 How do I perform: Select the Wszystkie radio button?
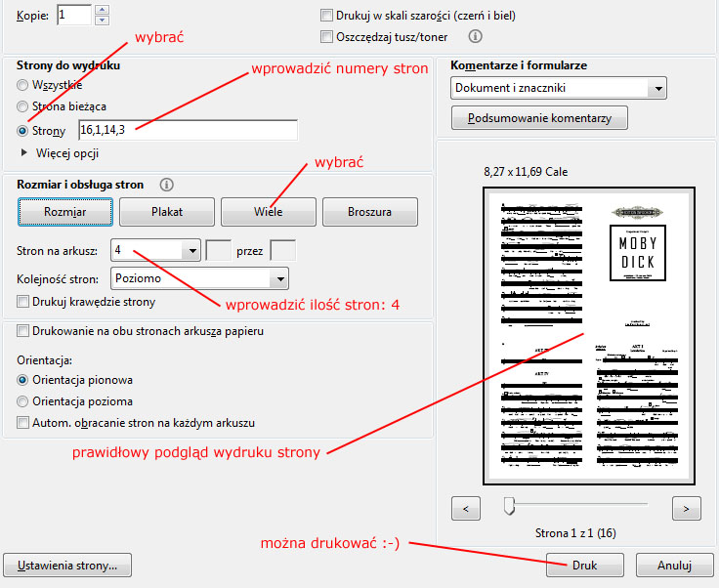tap(22, 85)
